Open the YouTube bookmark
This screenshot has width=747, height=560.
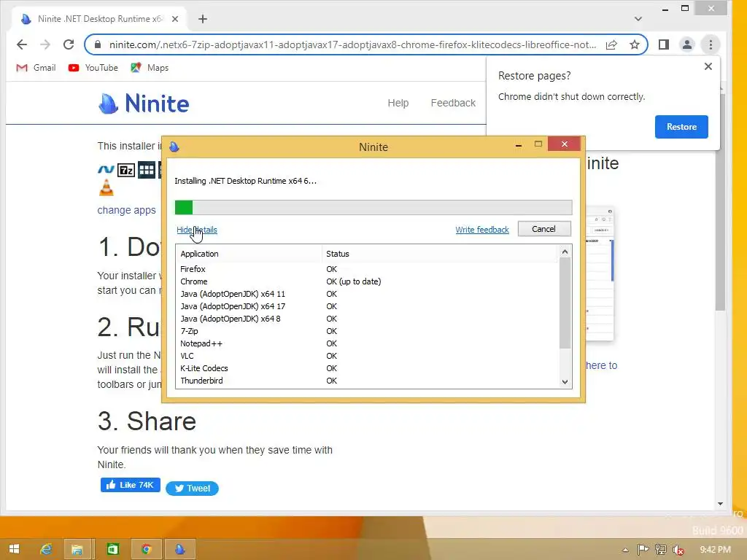click(x=93, y=68)
